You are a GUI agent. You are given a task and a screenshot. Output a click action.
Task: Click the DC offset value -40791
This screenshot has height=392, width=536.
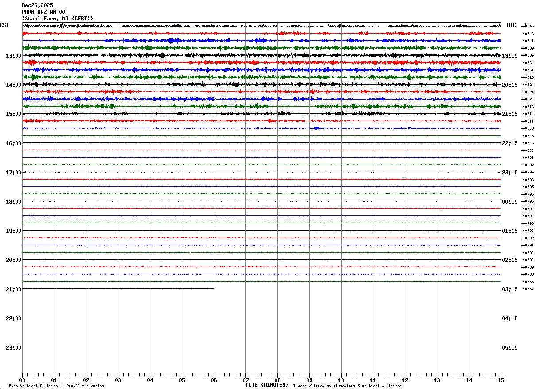pyautogui.click(x=527, y=245)
